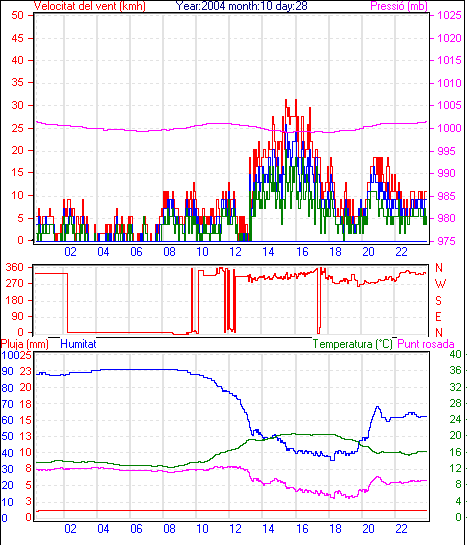This screenshot has height=545, width=467.
Task: Click hour 08 on the wind chart axis
Action: click(169, 251)
